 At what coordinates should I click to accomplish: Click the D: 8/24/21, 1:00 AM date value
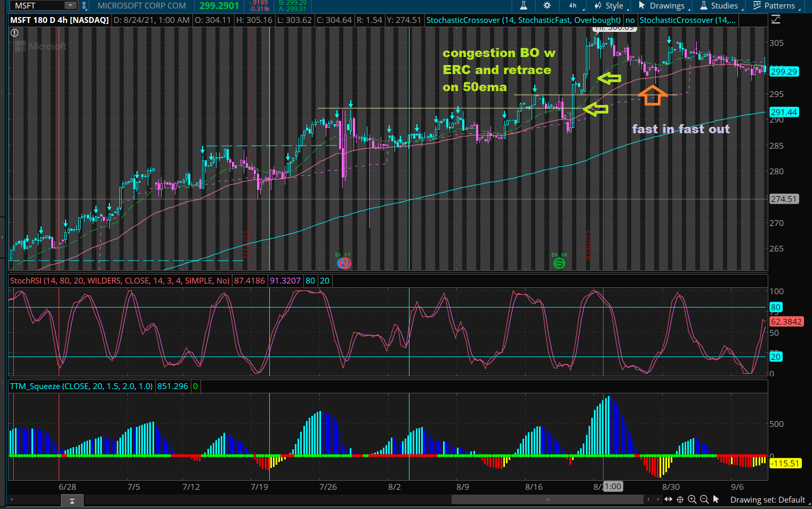[152, 20]
